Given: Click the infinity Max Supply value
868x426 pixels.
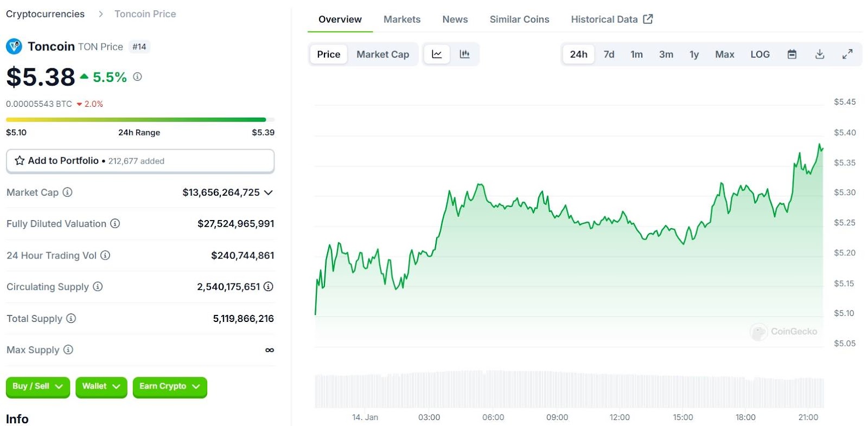Looking at the screenshot, I should [270, 350].
